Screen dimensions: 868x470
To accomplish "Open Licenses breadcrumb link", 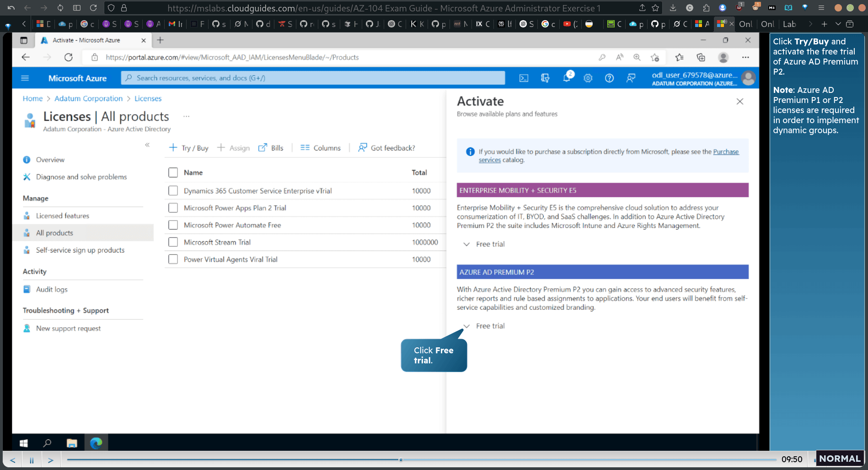I will 148,98.
